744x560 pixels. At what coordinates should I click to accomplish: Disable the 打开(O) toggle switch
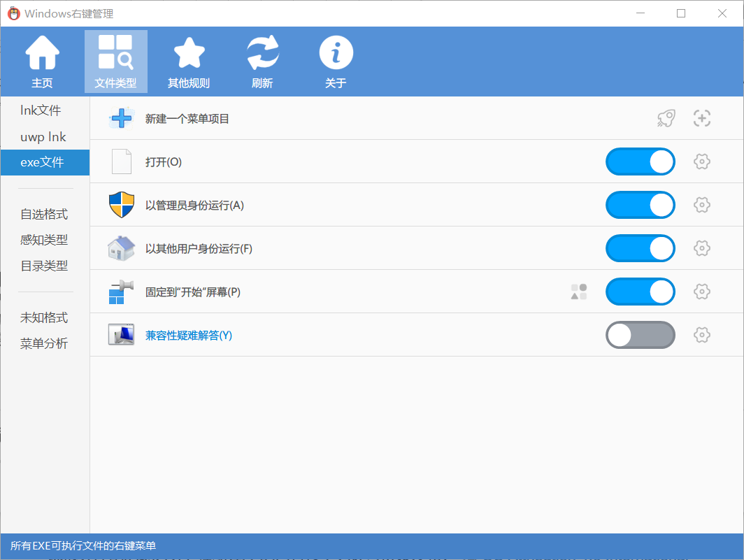point(640,162)
